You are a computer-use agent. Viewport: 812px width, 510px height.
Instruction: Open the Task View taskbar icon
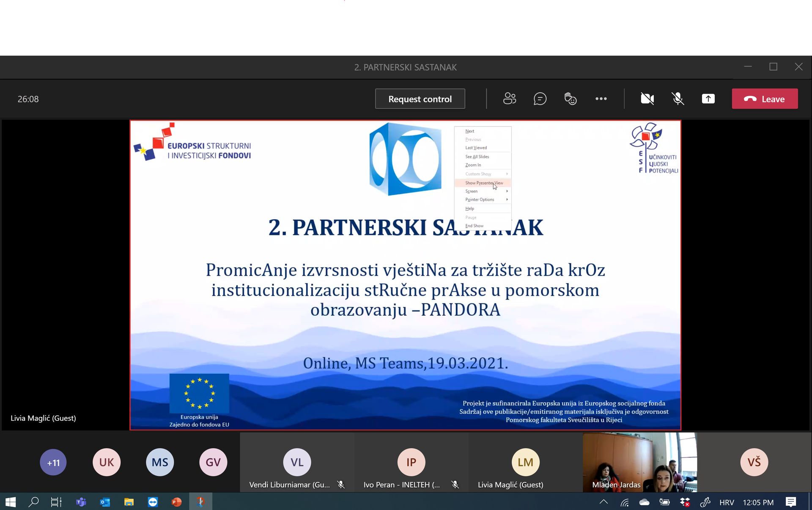[56, 502]
